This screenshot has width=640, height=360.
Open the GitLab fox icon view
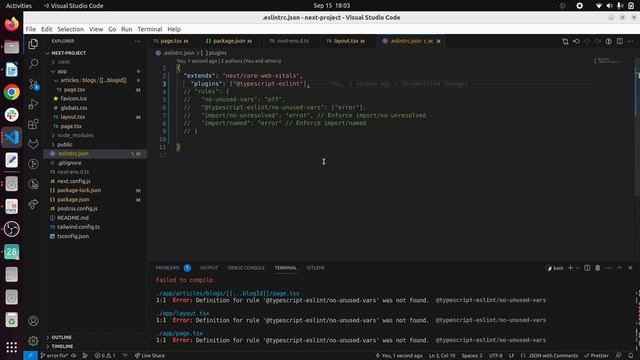(x=33, y=144)
